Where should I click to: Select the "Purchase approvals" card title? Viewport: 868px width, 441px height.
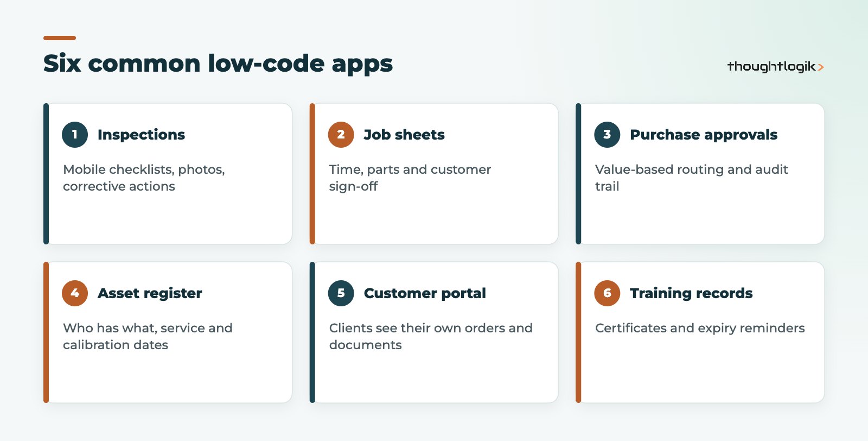704,135
